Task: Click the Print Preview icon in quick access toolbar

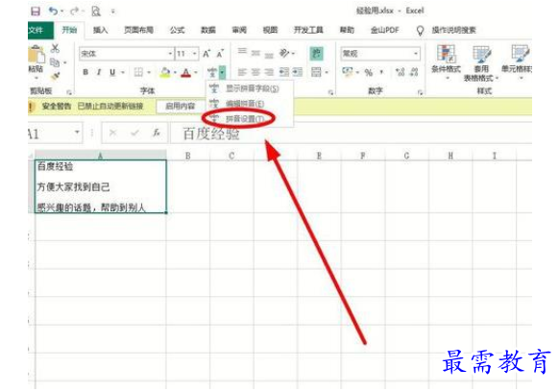Action: tap(96, 12)
